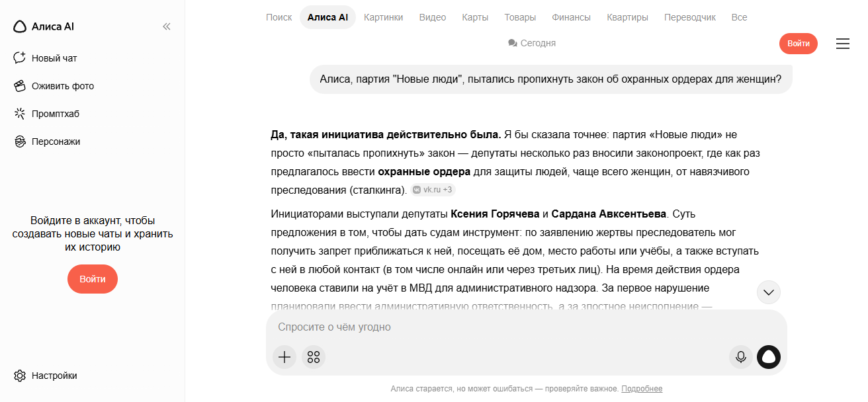Open the hamburger menu
Image resolution: width=868 pixels, height=402 pixels.
click(x=843, y=44)
